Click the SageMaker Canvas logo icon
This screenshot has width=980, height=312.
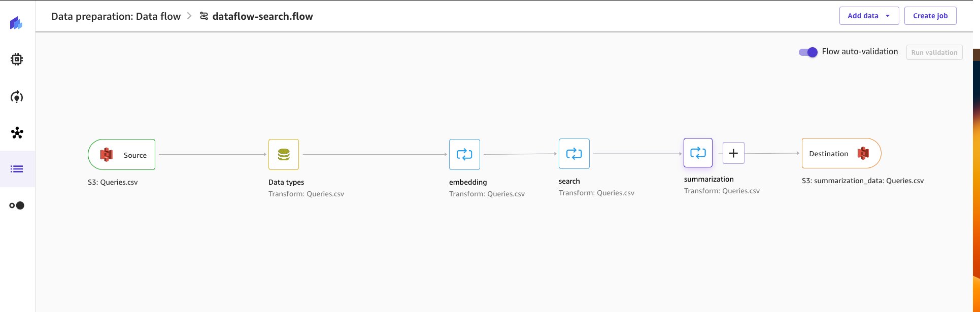click(x=16, y=23)
